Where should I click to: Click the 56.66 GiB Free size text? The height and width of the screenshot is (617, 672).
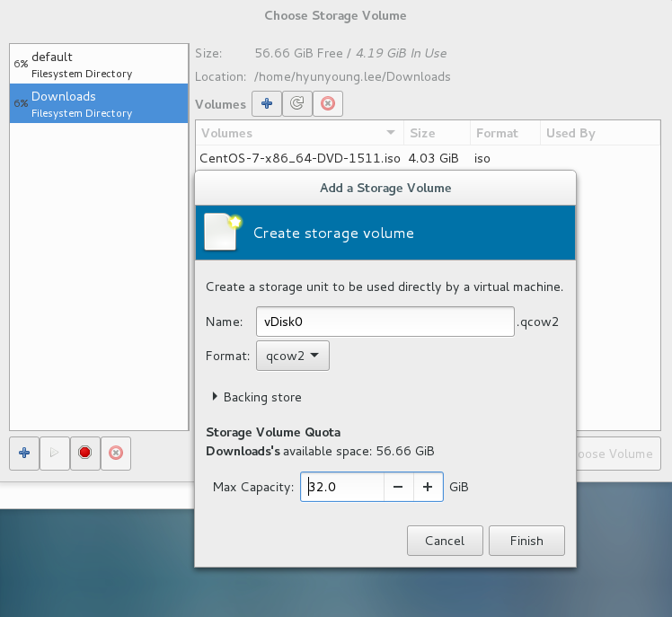298,53
